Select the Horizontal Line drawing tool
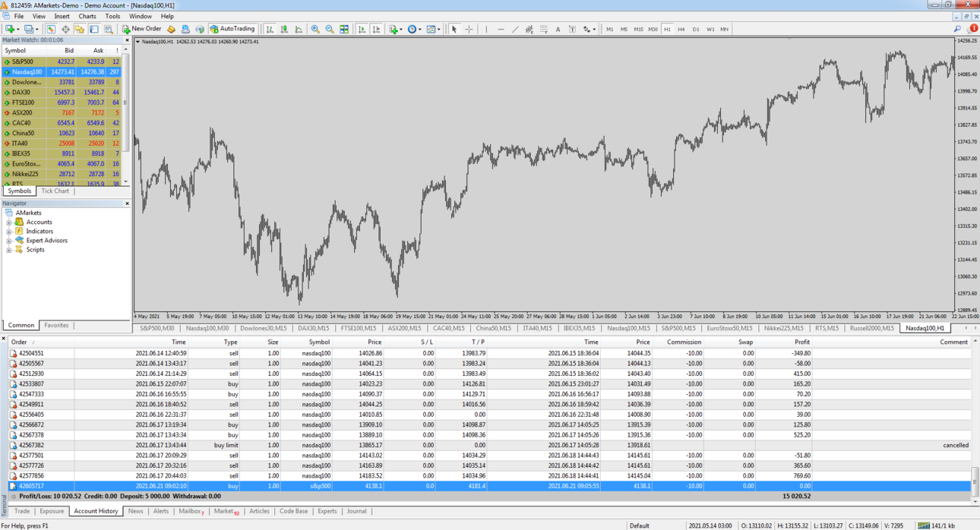 click(501, 29)
